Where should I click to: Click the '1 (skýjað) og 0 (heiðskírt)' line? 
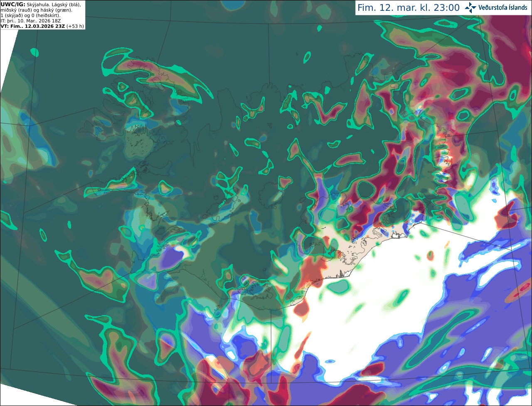tap(30, 15)
